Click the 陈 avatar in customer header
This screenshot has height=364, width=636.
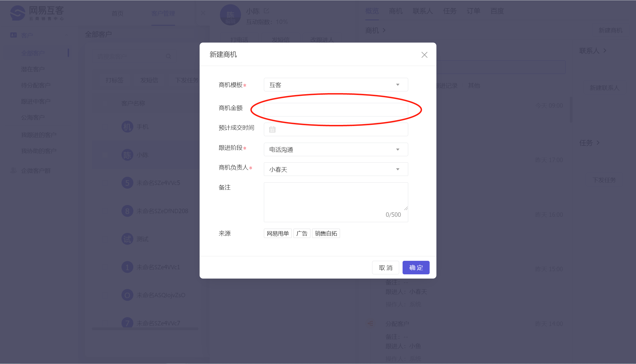coord(230,15)
